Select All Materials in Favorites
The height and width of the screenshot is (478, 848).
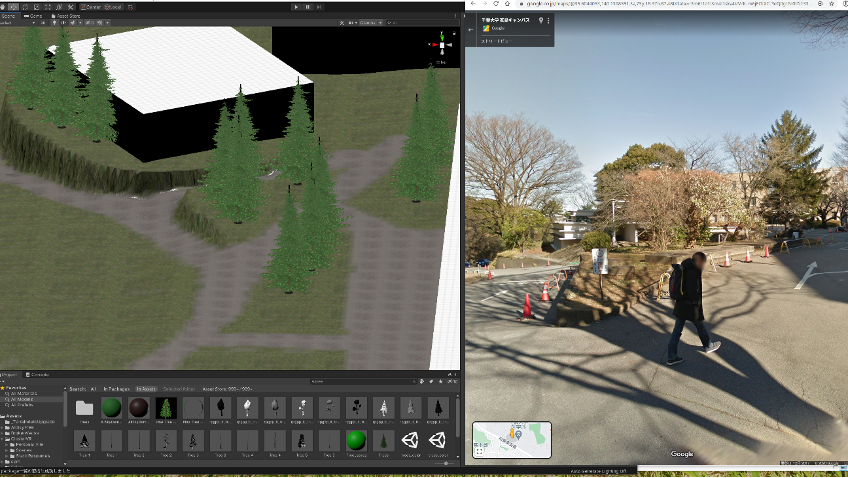click(x=24, y=394)
